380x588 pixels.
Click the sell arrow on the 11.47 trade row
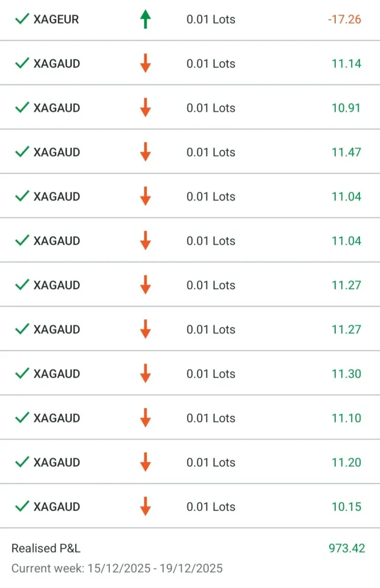point(145,152)
